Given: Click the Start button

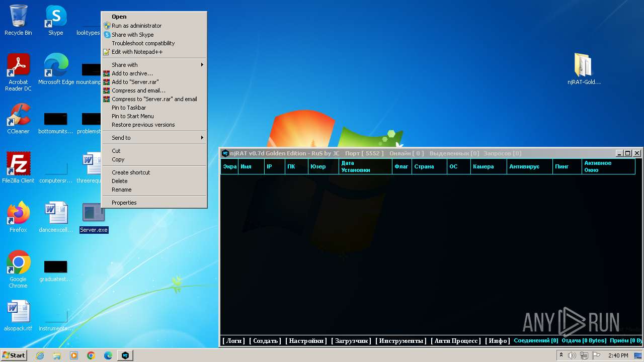Looking at the screenshot, I should coord(14,355).
